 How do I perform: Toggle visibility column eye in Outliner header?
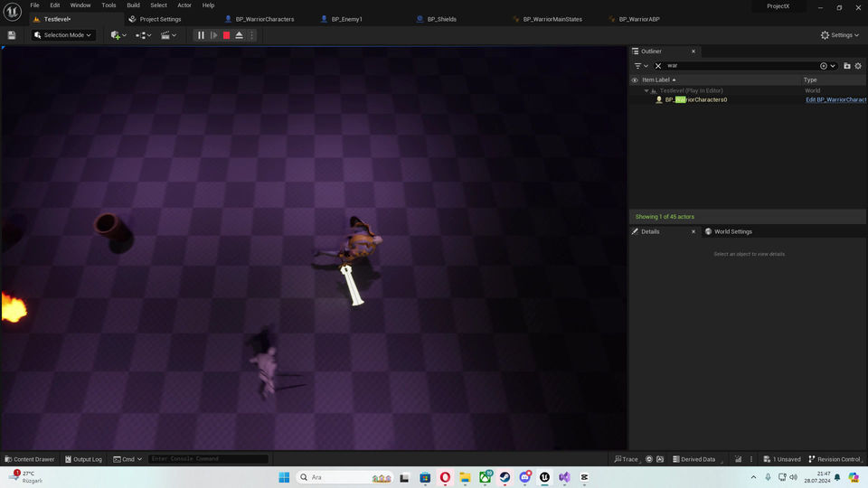coord(635,80)
